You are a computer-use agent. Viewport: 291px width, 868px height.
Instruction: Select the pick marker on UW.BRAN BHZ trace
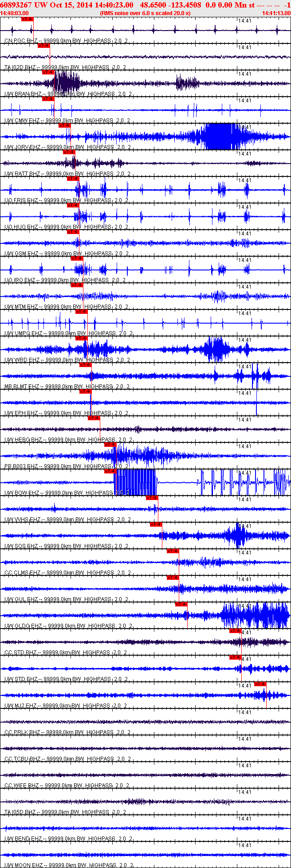(x=48, y=72)
